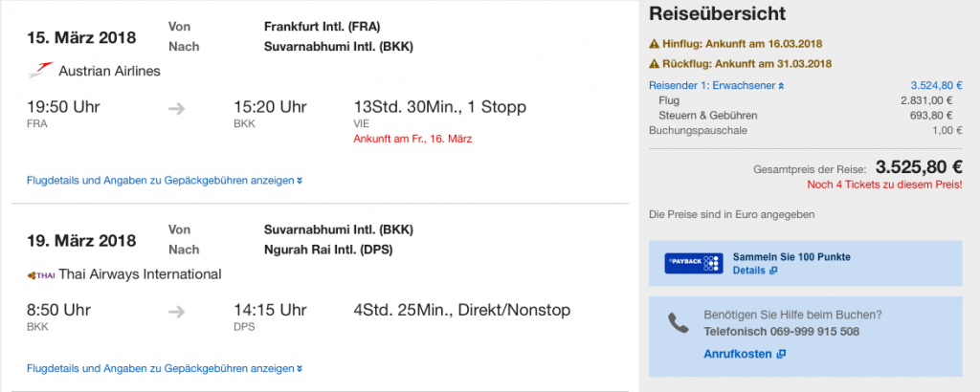The image size is (980, 392).
Task: Open the Payback Details link
Action: (748, 271)
